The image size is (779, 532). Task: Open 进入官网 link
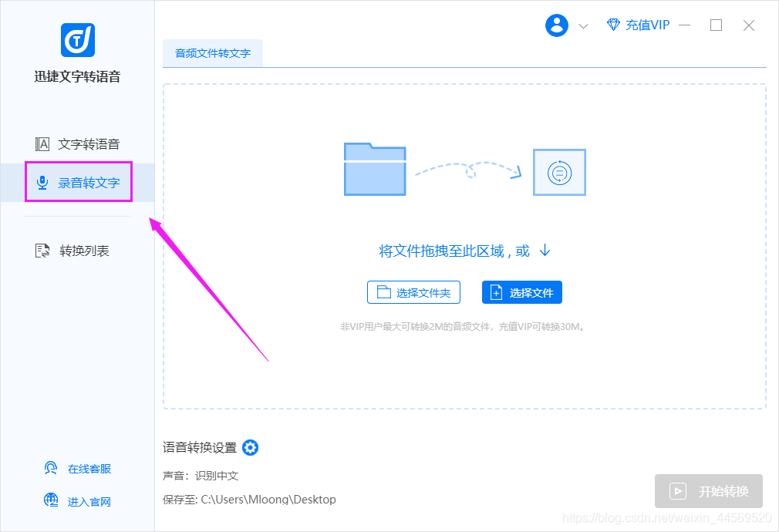[78, 501]
